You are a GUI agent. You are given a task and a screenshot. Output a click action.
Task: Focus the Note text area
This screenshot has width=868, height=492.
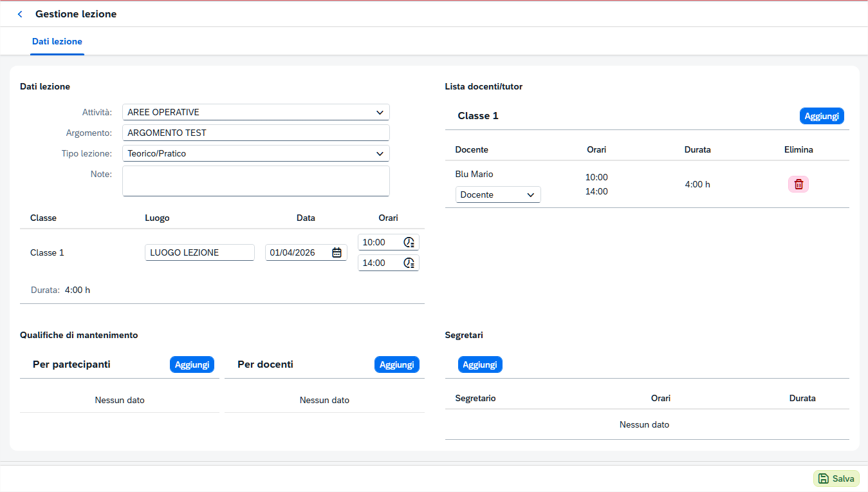[256, 181]
